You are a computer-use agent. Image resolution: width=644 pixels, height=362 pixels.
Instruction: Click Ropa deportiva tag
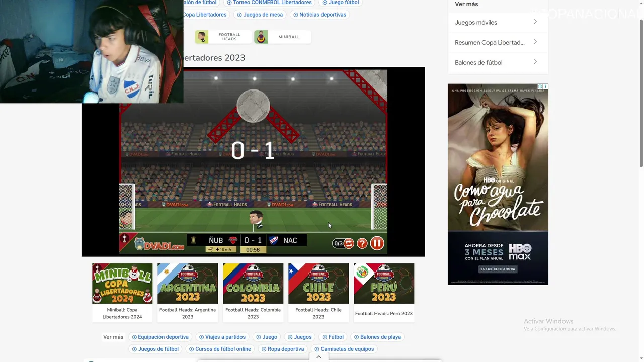click(x=283, y=349)
